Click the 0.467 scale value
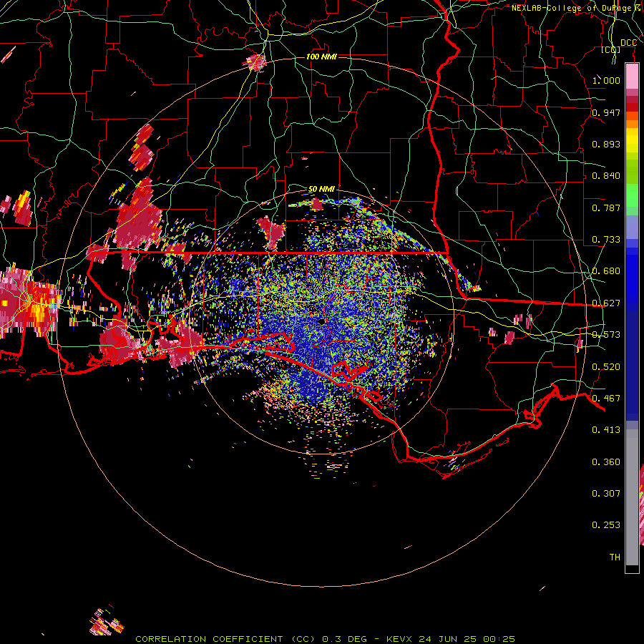Viewport: 644px width, 644px height. click(606, 399)
